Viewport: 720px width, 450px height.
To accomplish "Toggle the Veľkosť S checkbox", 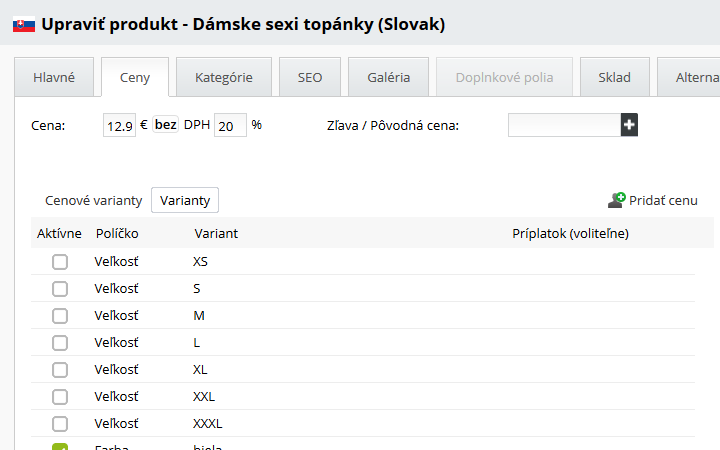I will point(60,289).
